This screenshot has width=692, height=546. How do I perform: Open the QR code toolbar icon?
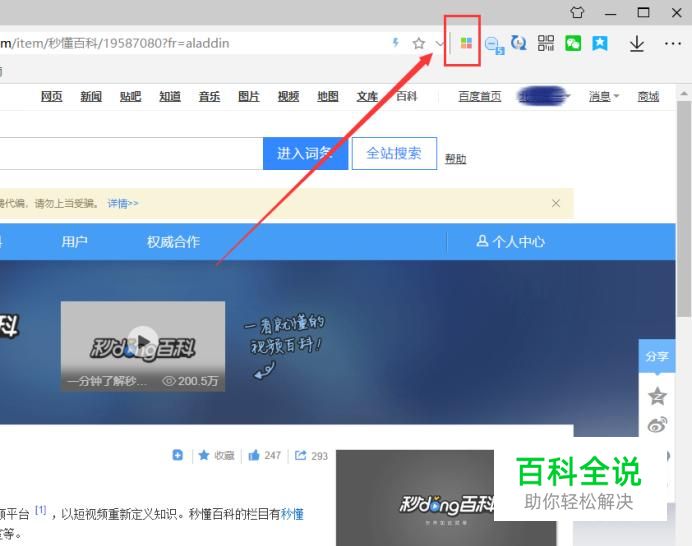pyautogui.click(x=546, y=43)
